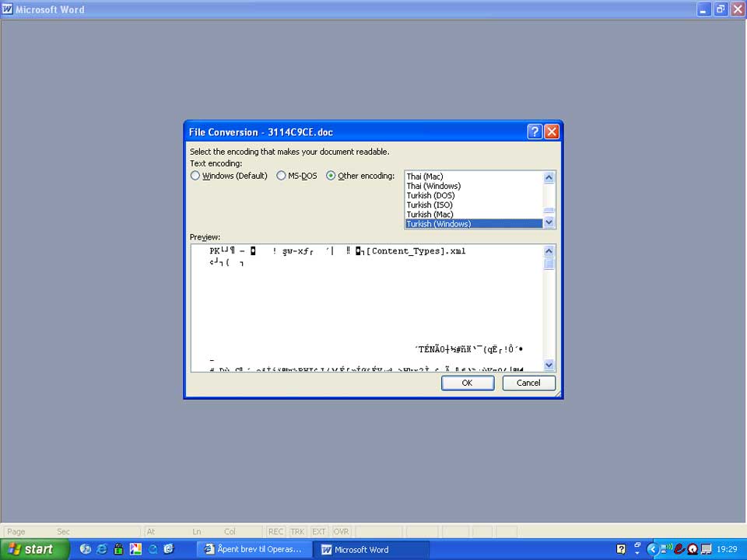Click the Microsoft Word taskbar button

(372, 549)
